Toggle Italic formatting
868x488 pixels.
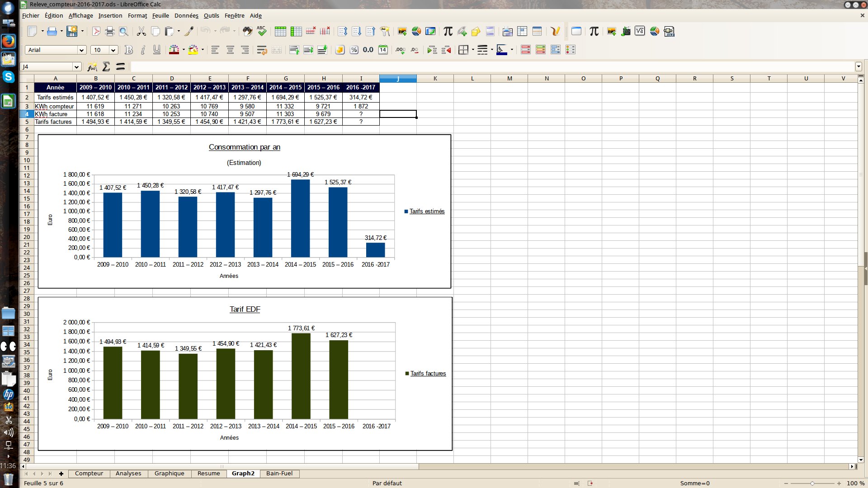(x=143, y=50)
